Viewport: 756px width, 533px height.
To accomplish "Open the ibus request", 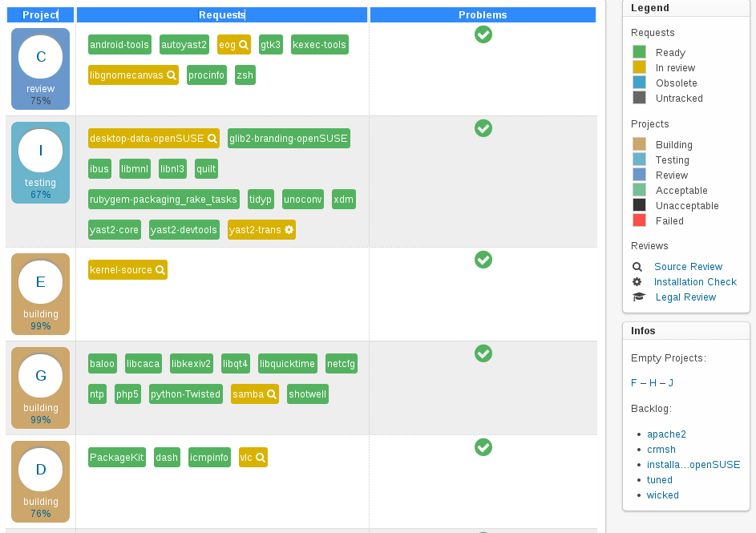I will pyautogui.click(x=99, y=168).
